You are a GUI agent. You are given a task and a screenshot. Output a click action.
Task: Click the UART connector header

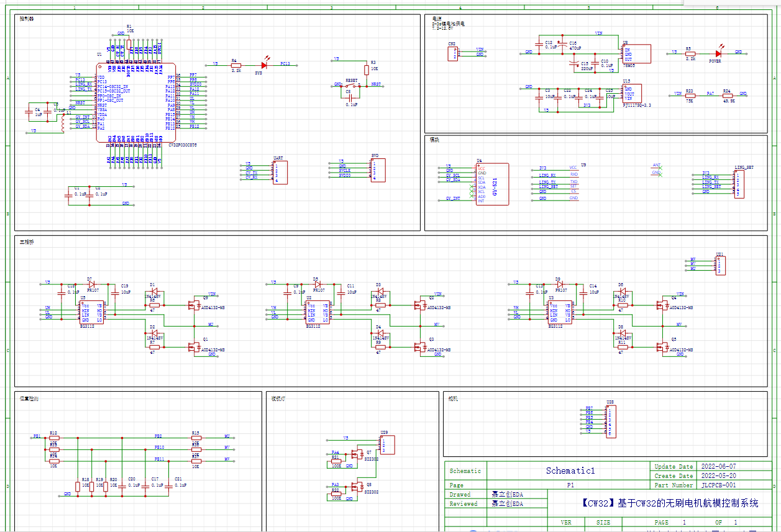pyautogui.click(x=280, y=172)
